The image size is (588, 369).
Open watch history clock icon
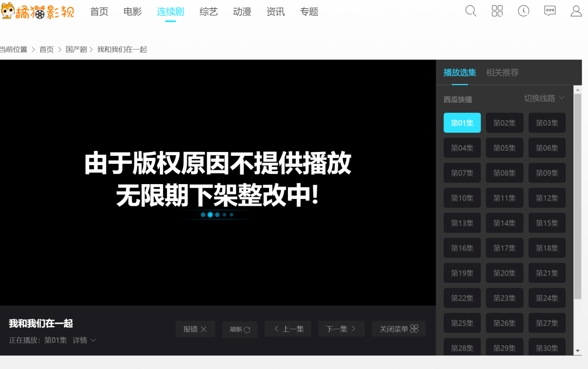coord(523,11)
